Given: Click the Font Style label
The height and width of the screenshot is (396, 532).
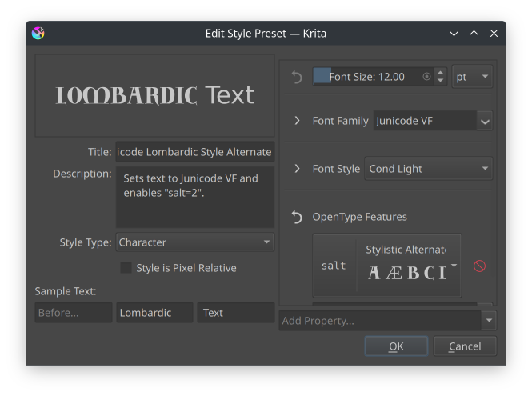Looking at the screenshot, I should coord(336,169).
